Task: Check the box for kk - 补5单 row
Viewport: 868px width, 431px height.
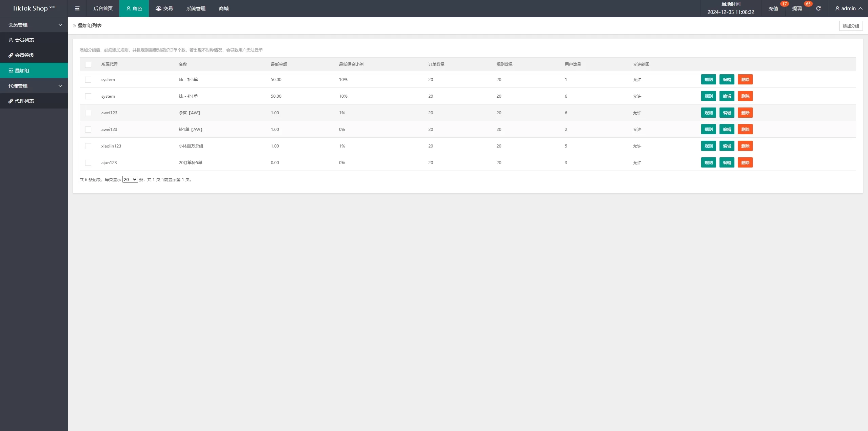Action: pyautogui.click(x=88, y=80)
